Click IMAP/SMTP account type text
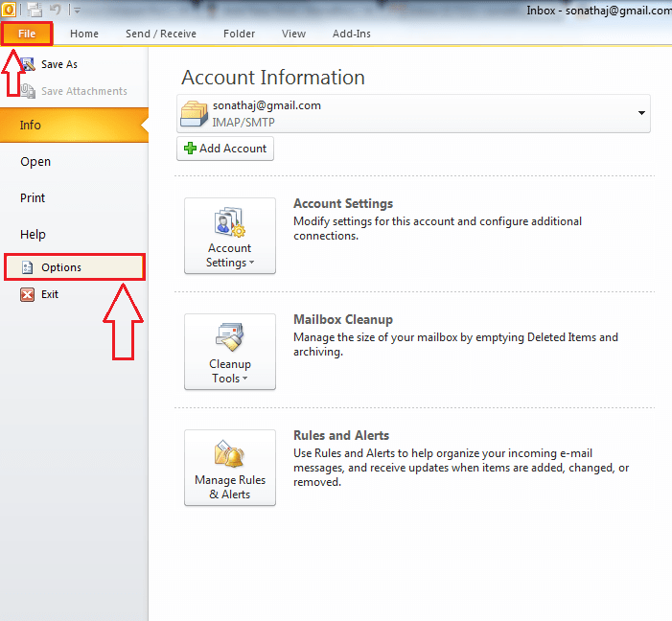The height and width of the screenshot is (621, 672). click(x=243, y=122)
